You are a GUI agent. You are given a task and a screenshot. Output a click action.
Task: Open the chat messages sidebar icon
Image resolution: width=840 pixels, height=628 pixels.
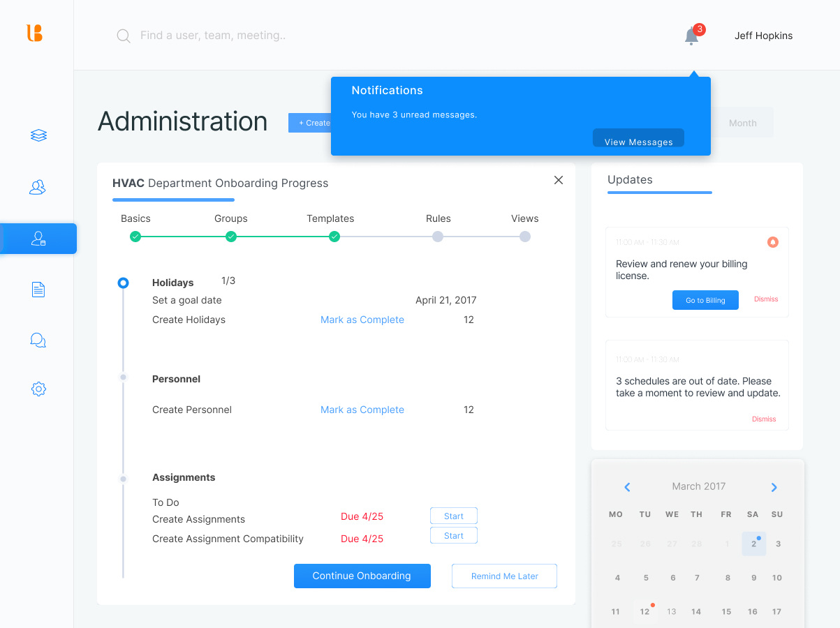38,341
